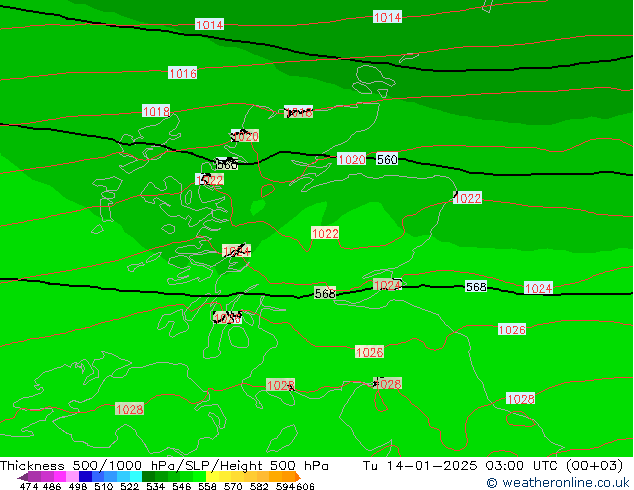The image size is (634, 490).
Task: Select the 1028 label at the far left
Action: pyautogui.click(x=129, y=409)
